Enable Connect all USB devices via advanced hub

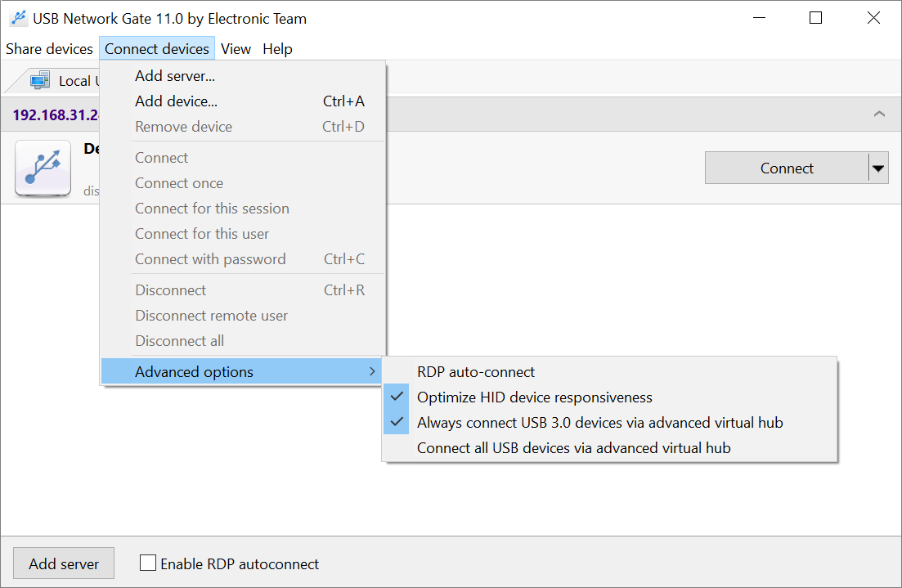tap(609, 447)
